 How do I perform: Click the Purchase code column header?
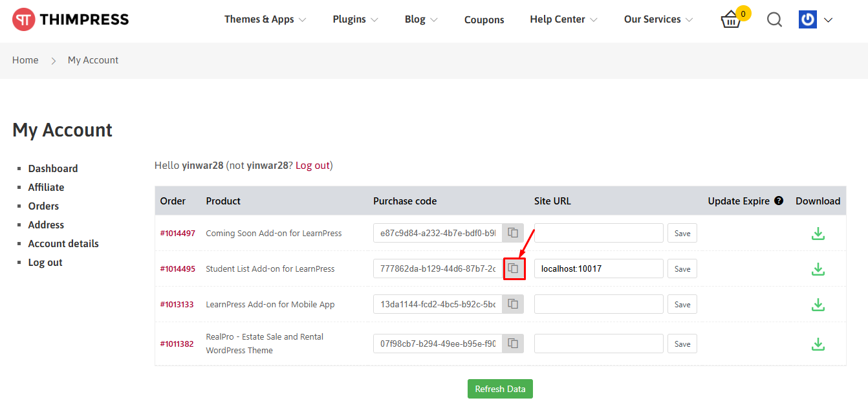coord(405,201)
